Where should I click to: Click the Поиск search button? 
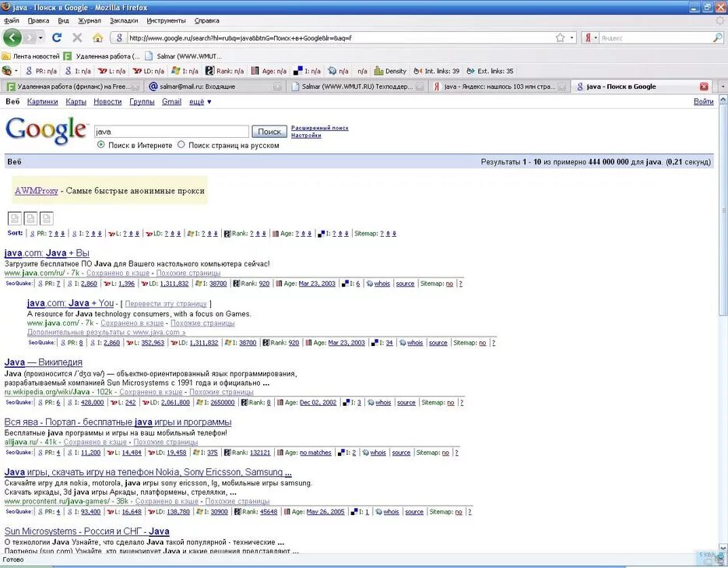click(269, 132)
